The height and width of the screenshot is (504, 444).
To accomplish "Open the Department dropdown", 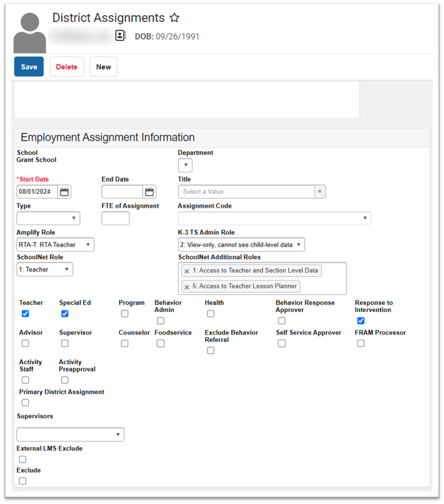I will [185, 165].
